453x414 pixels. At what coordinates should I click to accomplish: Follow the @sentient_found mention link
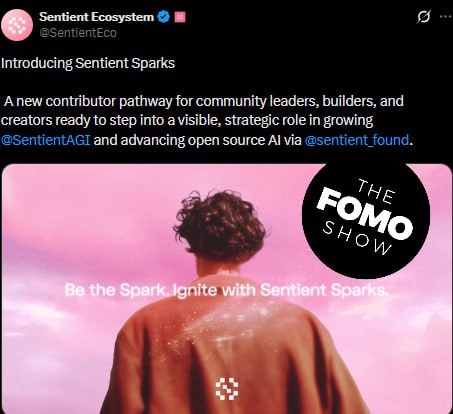tap(357, 140)
